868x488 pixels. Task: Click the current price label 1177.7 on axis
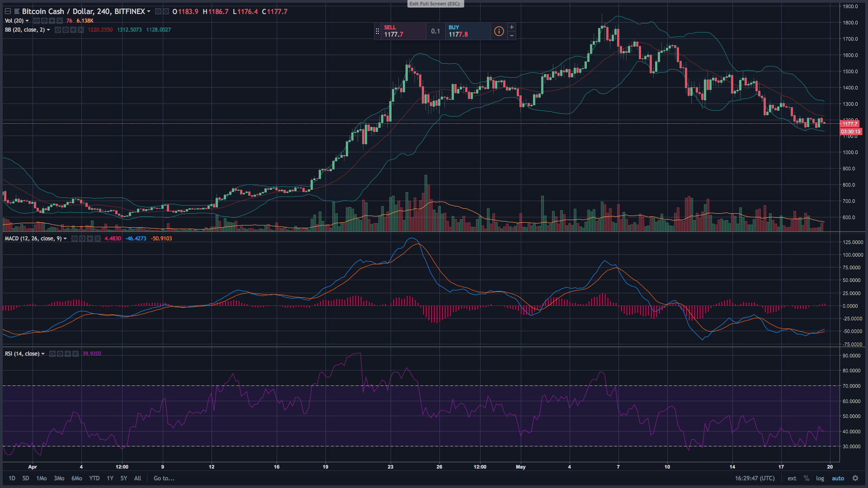(851, 123)
